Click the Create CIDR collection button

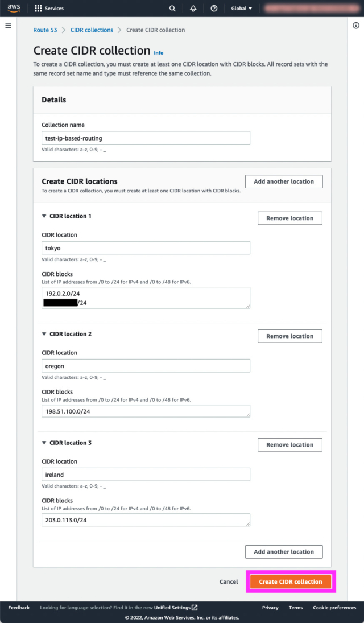pyautogui.click(x=290, y=581)
